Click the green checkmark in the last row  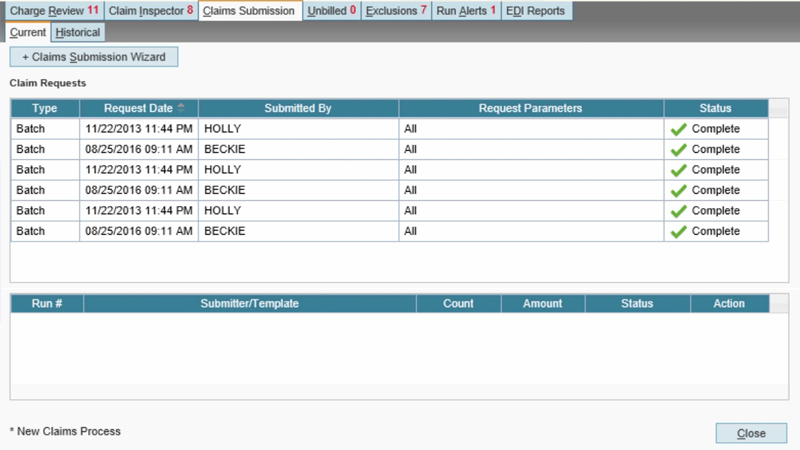(x=679, y=231)
